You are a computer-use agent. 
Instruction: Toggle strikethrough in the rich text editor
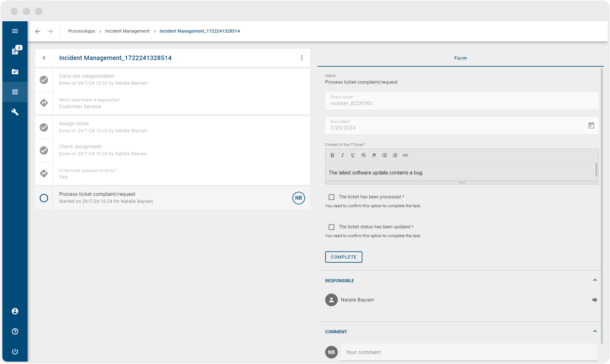pos(363,155)
